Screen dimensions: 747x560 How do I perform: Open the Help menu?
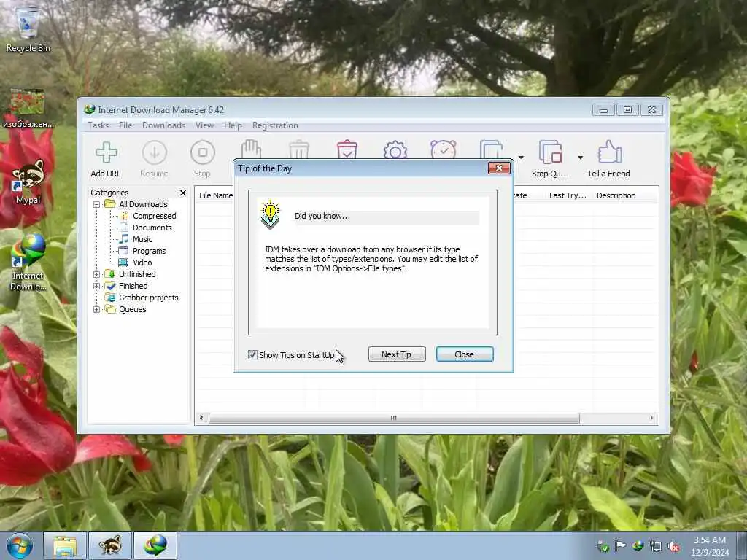point(233,125)
